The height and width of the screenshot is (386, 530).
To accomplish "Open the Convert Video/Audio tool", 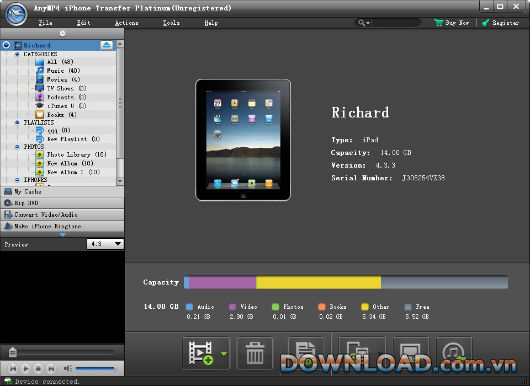I will pos(62,215).
